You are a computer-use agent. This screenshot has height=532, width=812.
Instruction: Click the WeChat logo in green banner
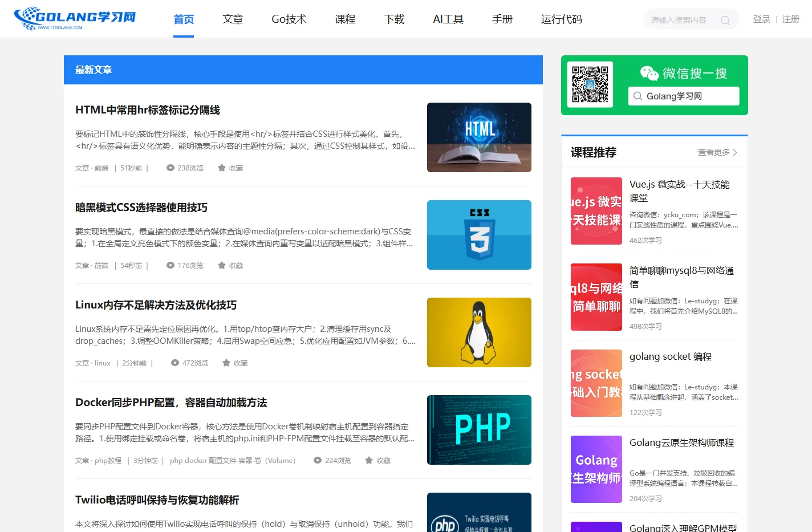(649, 73)
